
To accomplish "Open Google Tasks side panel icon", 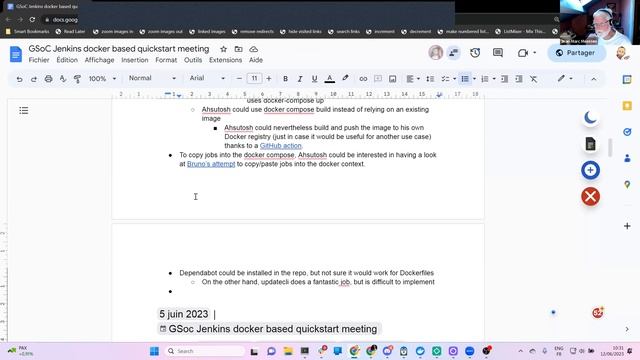I will coord(627,132).
